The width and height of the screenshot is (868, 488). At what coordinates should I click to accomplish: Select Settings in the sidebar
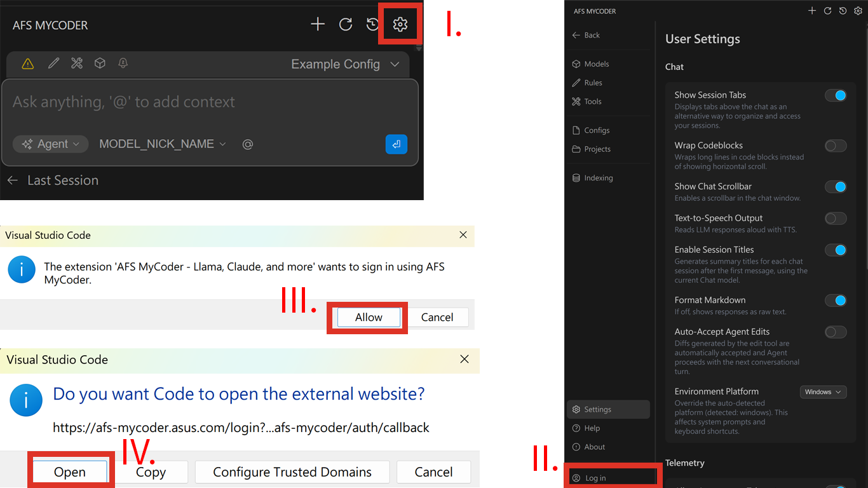pos(608,410)
